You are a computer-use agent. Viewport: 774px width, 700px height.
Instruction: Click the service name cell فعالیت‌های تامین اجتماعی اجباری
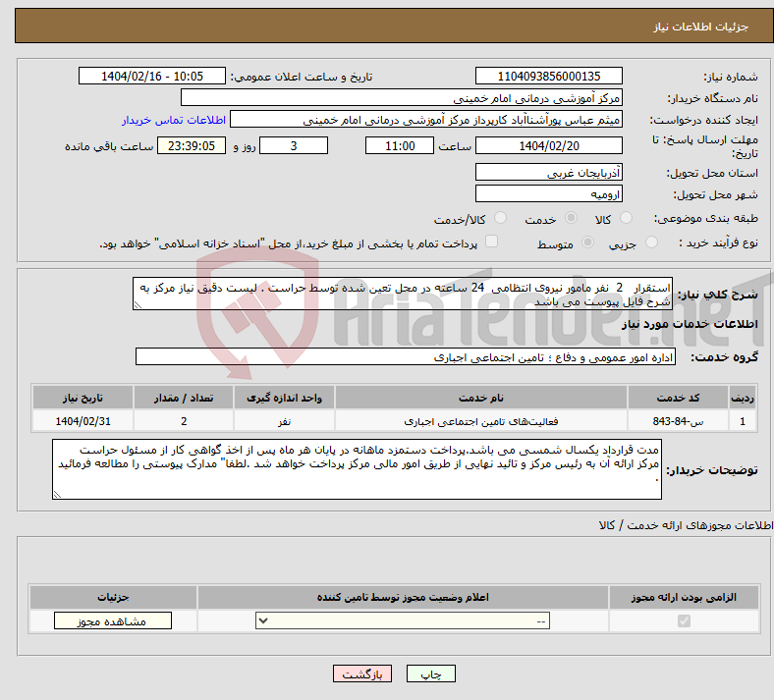coord(481,421)
